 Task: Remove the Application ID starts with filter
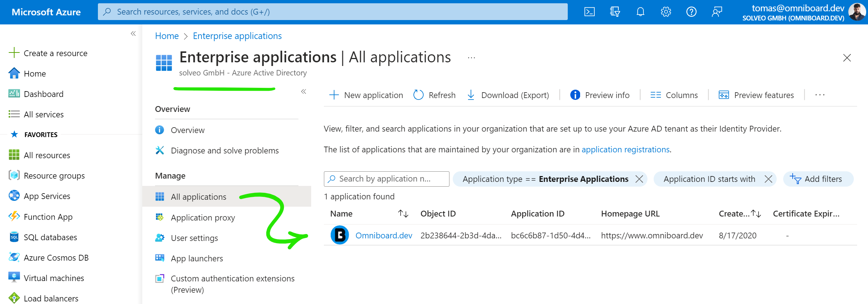tap(768, 179)
